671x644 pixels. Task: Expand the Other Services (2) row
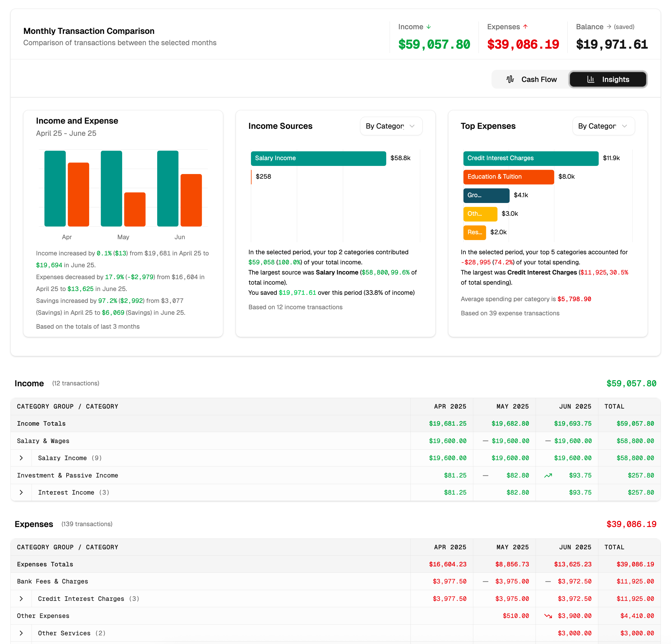tap(22, 633)
